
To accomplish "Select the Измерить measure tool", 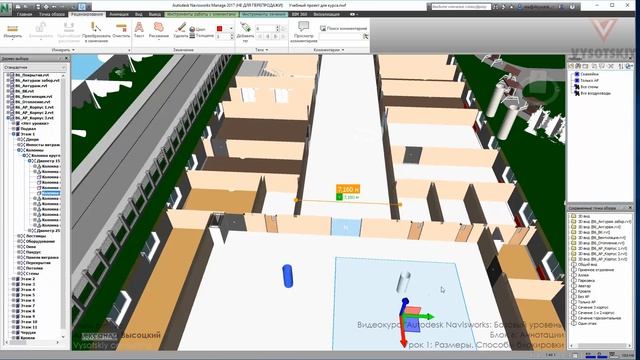I will [x=13, y=31].
